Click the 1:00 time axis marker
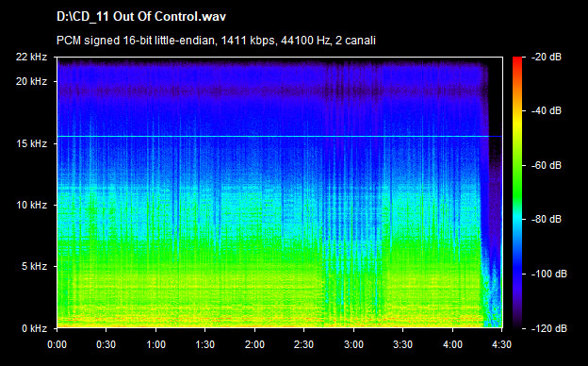This screenshot has height=366, width=588. 156,344
